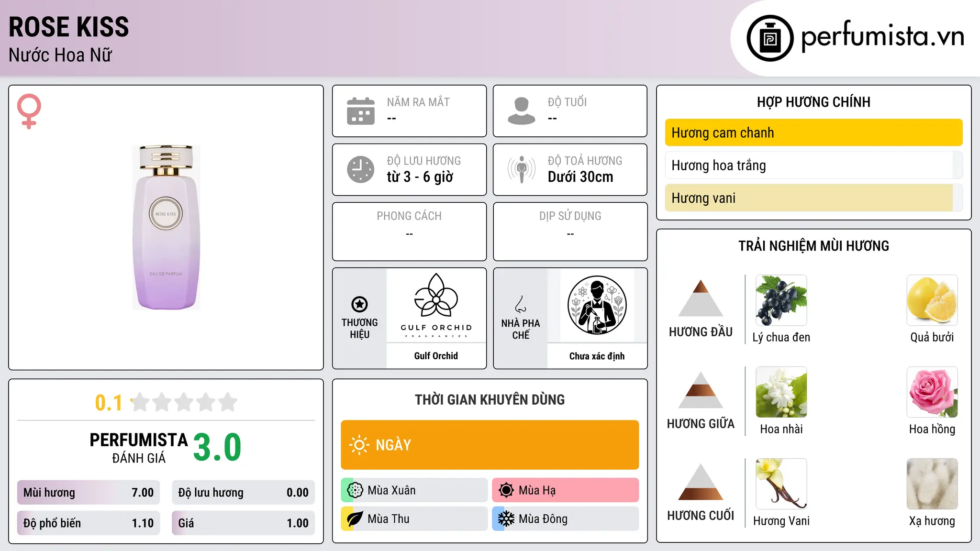Select the Lý chua đen note image
Viewport: 980px width, 551px height.
pos(781,300)
